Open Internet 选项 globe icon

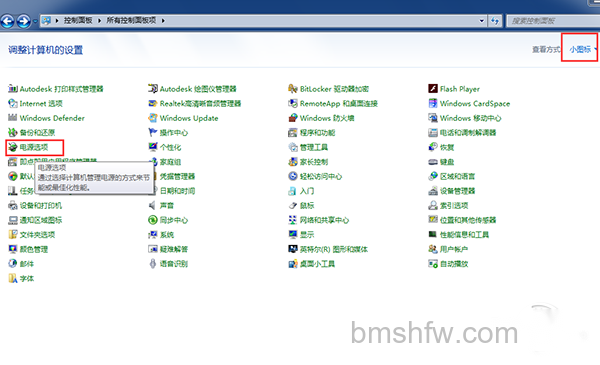[13, 103]
